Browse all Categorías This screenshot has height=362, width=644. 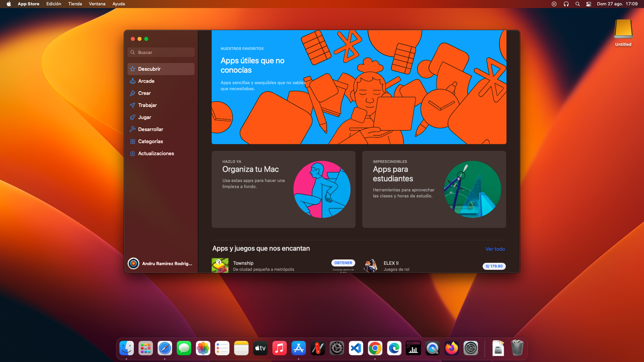click(149, 141)
